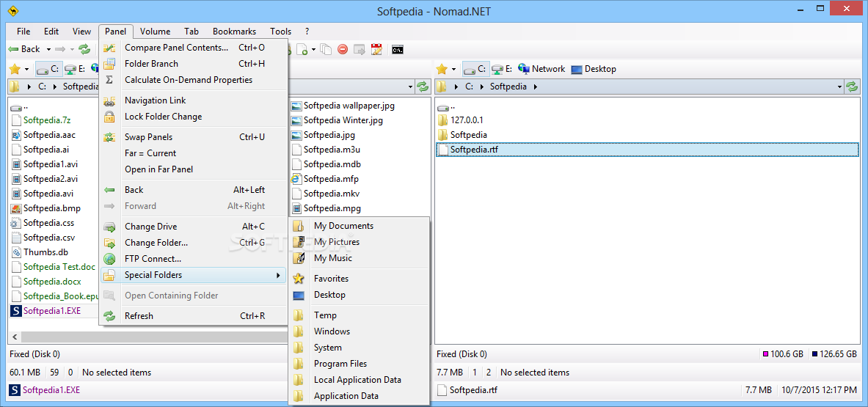
Task: Click the Change Drive menu icon
Action: [109, 227]
